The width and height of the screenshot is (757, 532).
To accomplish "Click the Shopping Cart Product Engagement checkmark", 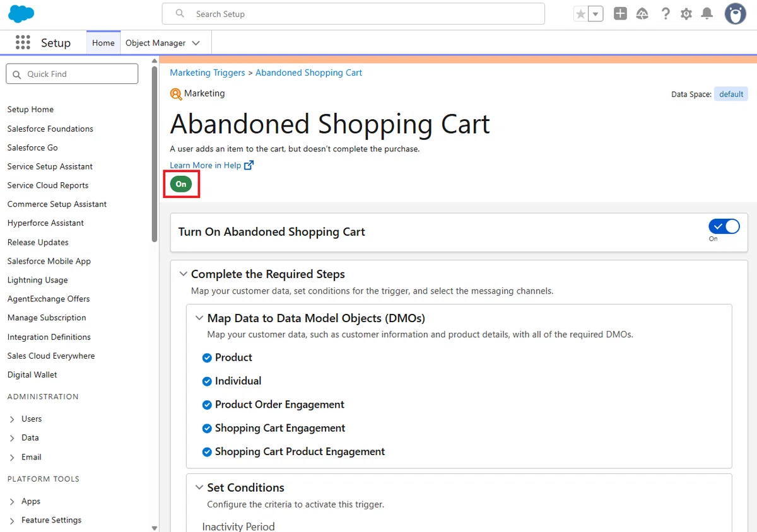I will 207,452.
